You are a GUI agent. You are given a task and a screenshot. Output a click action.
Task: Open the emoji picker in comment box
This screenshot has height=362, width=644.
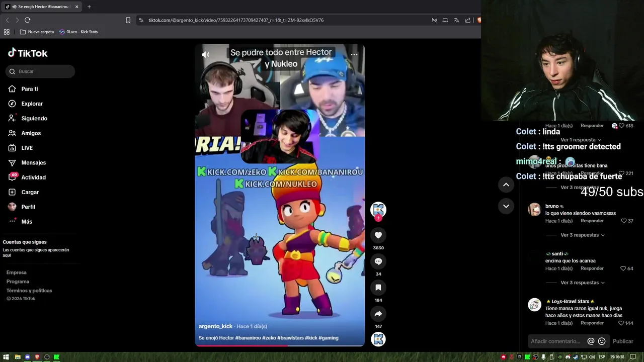click(x=602, y=341)
